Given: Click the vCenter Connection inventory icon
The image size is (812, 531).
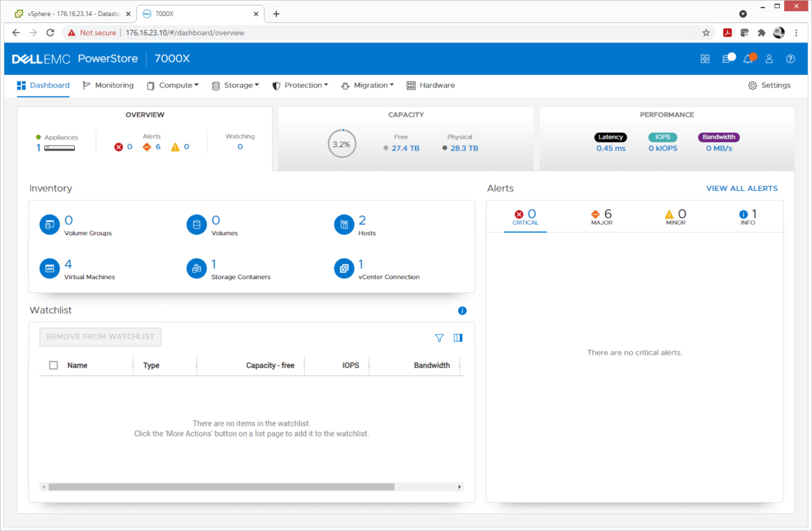Looking at the screenshot, I should point(344,269).
